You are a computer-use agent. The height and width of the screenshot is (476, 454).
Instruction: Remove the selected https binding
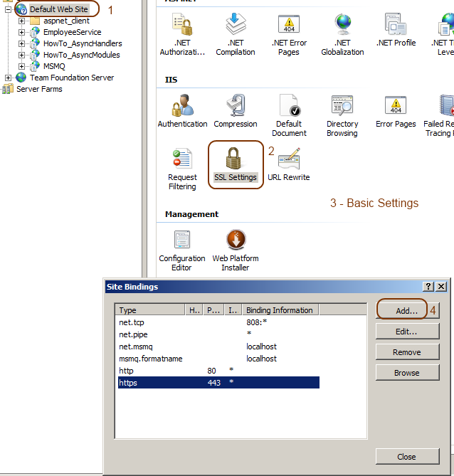click(x=406, y=352)
